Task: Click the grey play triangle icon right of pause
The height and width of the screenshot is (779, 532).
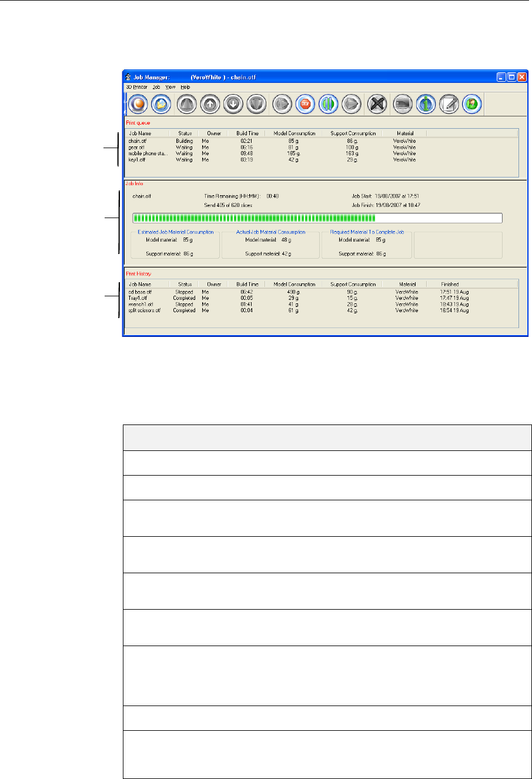Action: 352,104
